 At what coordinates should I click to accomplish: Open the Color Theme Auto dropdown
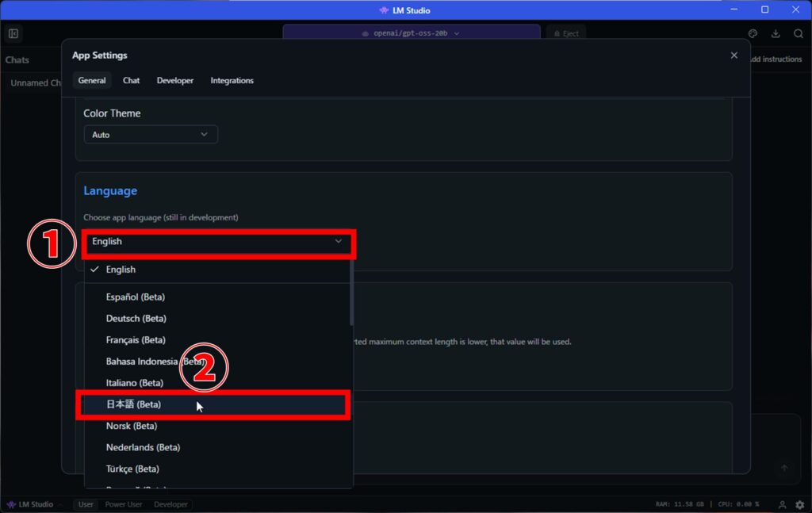pos(150,135)
